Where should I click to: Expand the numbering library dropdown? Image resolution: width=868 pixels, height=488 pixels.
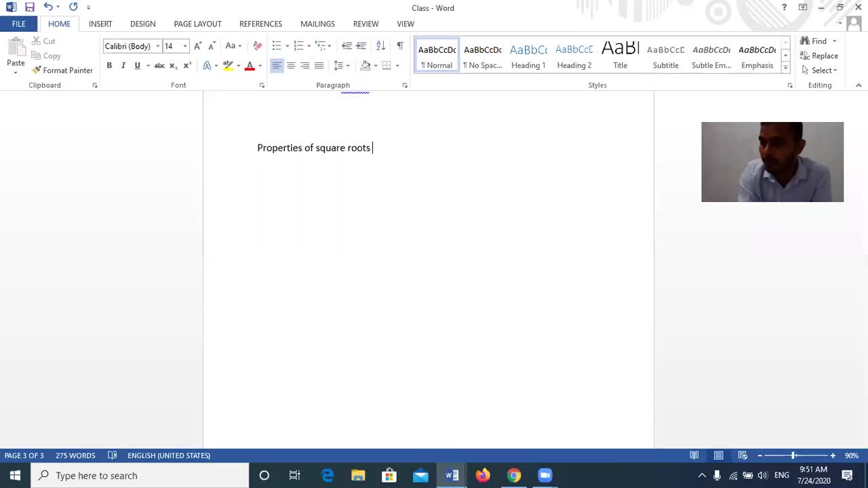(x=309, y=46)
